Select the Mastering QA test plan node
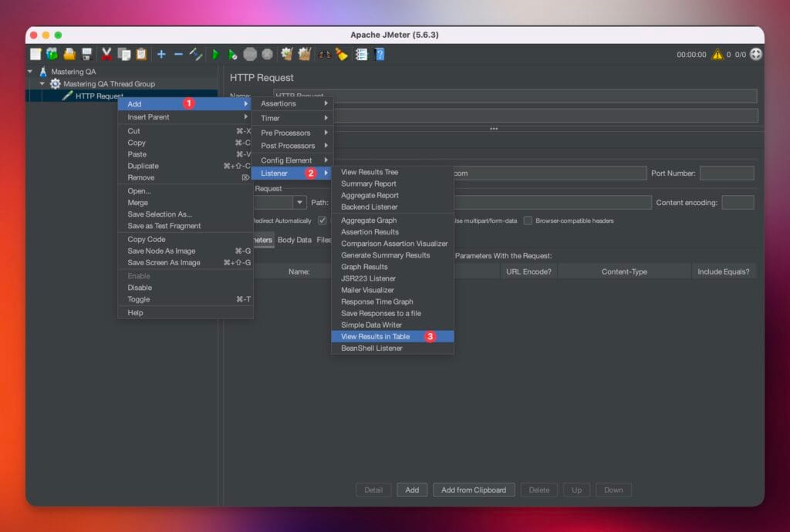The image size is (790, 532). (73, 72)
